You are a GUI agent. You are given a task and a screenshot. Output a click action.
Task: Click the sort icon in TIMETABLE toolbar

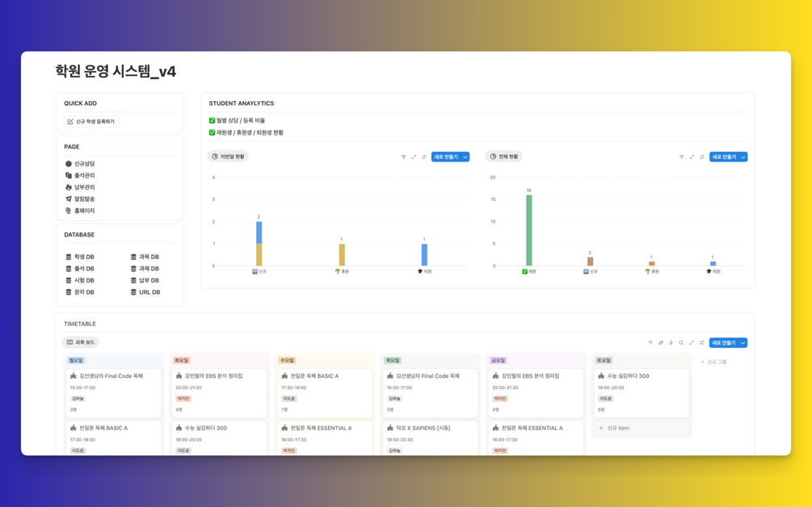pos(661,342)
